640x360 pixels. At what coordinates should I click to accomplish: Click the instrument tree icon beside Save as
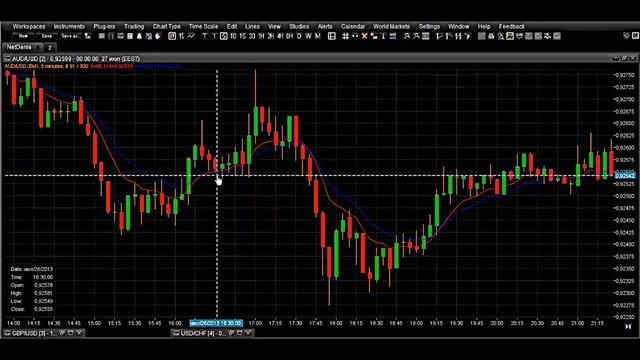point(88,36)
